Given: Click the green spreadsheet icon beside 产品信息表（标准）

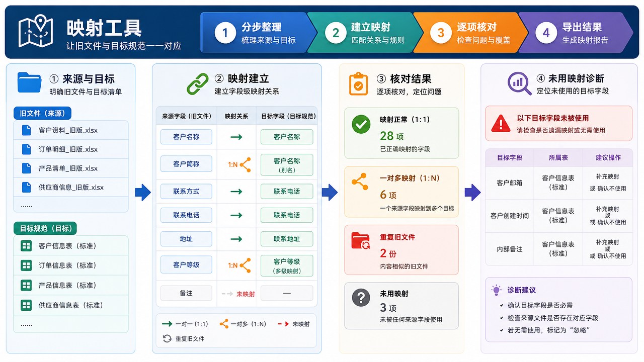Looking at the screenshot, I should 26,285.
